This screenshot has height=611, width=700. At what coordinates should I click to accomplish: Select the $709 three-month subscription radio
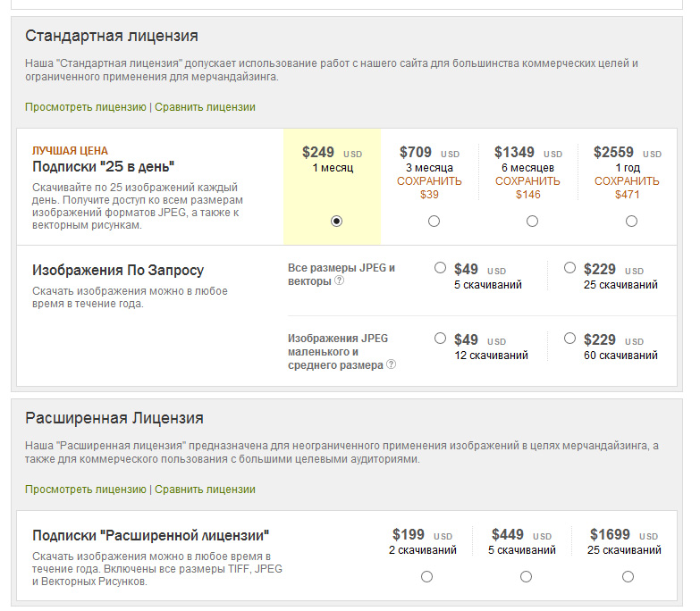[434, 222]
